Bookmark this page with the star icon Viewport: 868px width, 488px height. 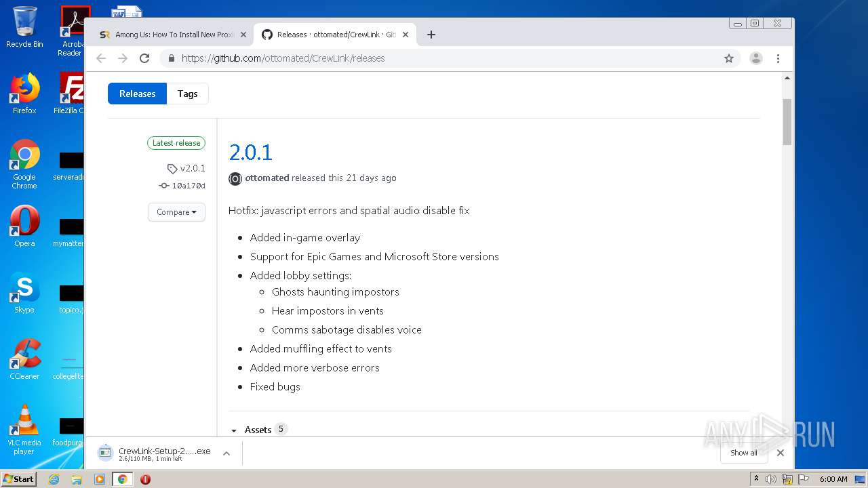pos(729,58)
